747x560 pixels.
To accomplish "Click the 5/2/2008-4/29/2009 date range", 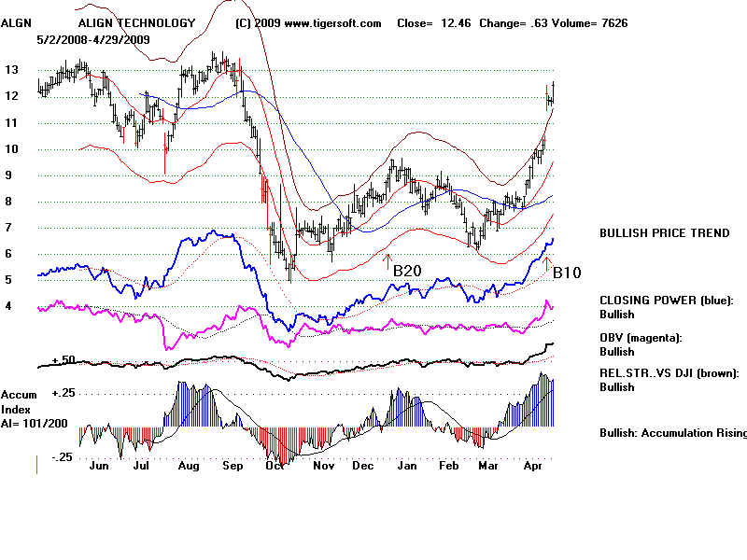I will [93, 39].
